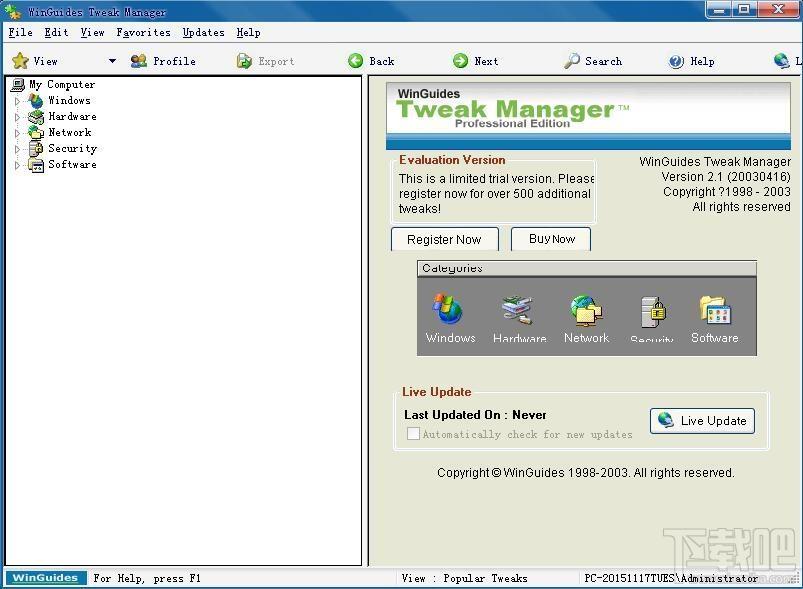
Task: Click the Register Now button
Action: (445, 239)
